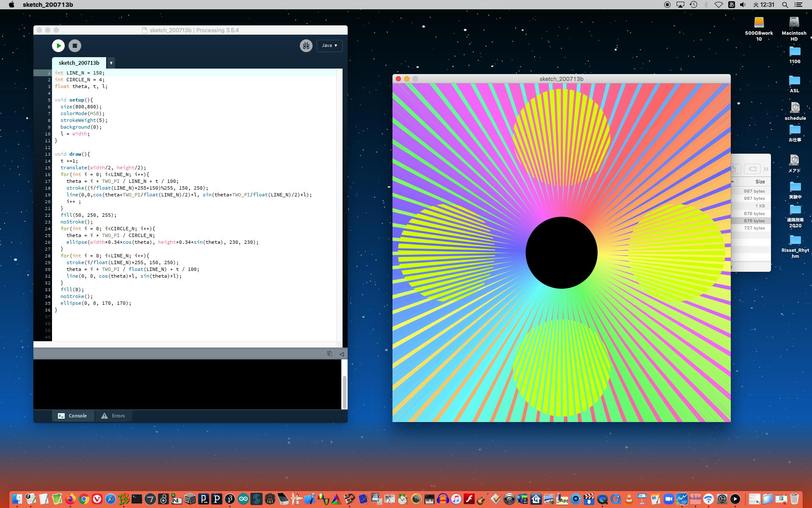Open the Java mode dropdown
Image resolution: width=812 pixels, height=508 pixels.
pos(329,45)
